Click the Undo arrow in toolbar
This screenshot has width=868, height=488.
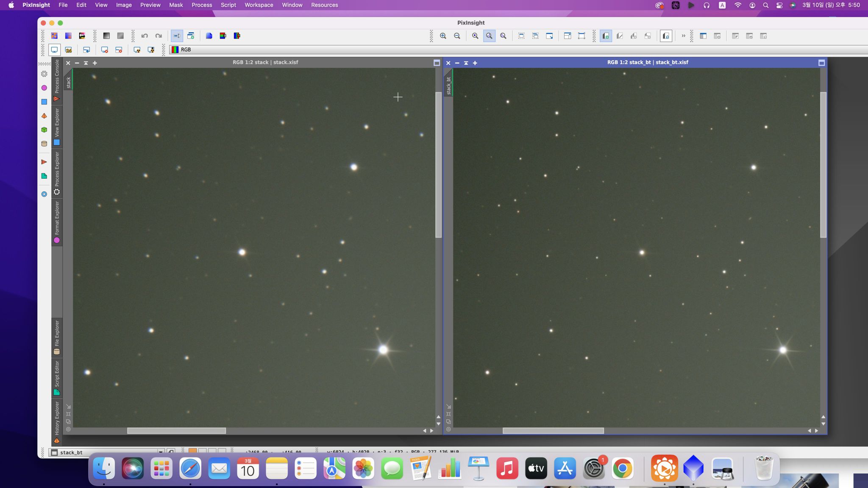point(145,36)
